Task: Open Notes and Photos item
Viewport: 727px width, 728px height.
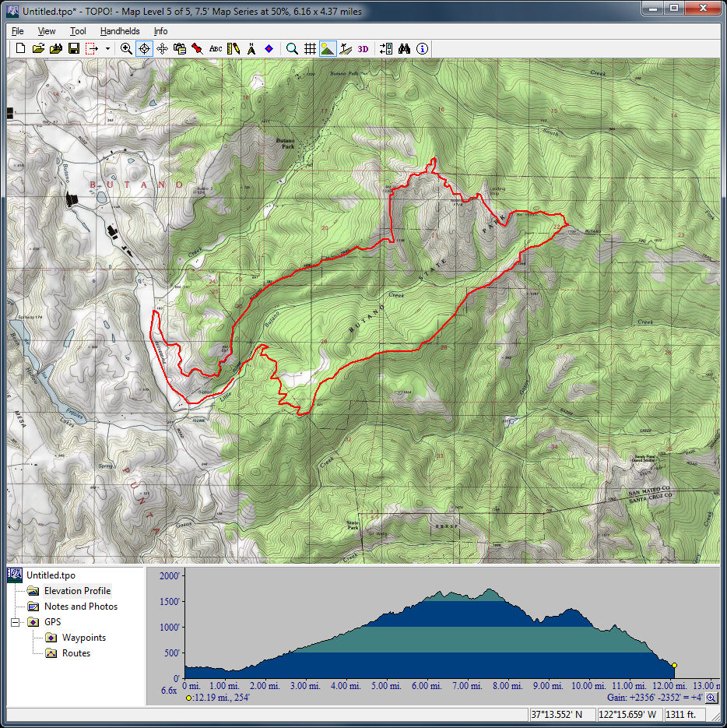Action: tap(80, 607)
